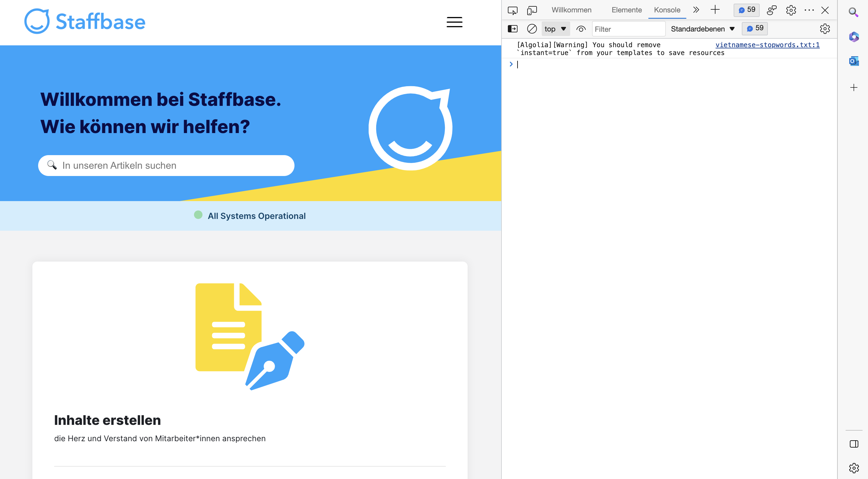The width and height of the screenshot is (868, 479).
Task: Toggle the console sidebar panel
Action: click(x=512, y=29)
